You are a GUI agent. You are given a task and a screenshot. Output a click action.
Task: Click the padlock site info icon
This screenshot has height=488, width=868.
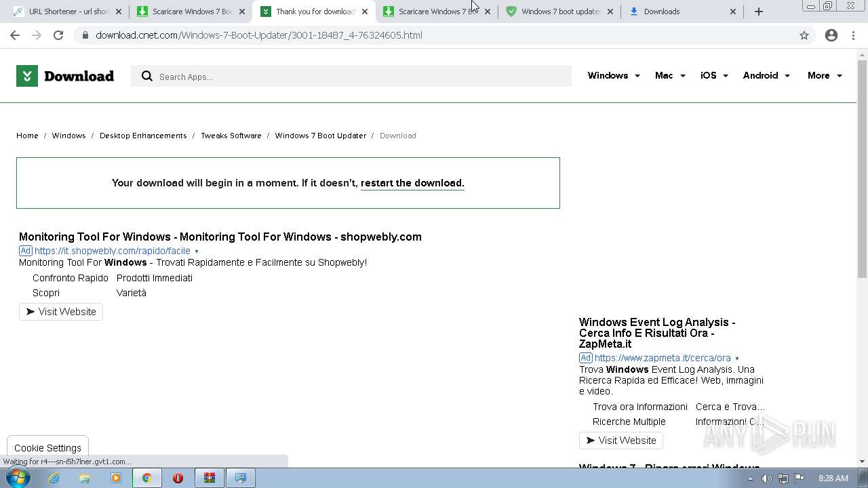point(85,35)
